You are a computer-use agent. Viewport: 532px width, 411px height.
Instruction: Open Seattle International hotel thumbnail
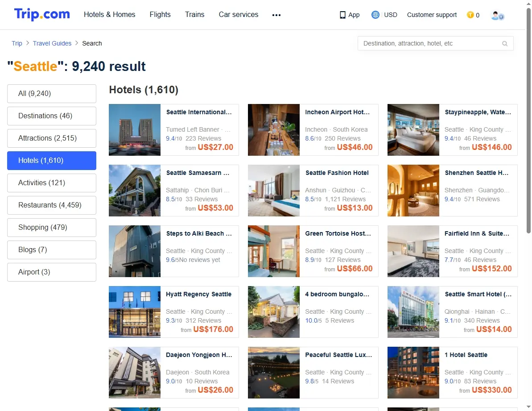[x=135, y=130]
